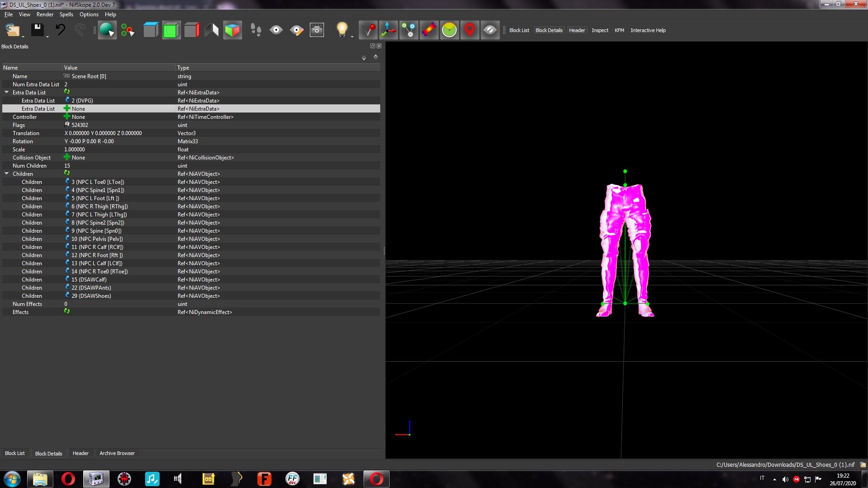Click the Type column header
Viewport: 868px width, 488px height.
point(277,68)
